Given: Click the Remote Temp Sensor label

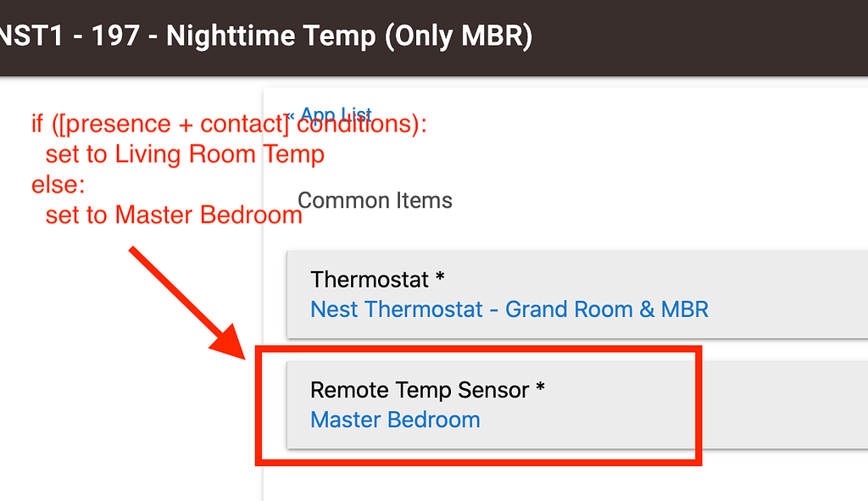Looking at the screenshot, I should tap(420, 390).
